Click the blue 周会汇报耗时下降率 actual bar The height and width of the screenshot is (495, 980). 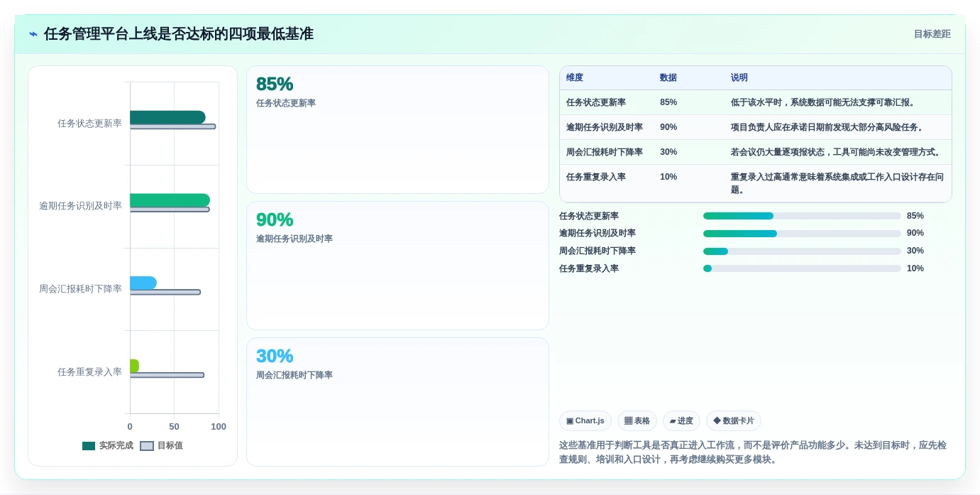tap(143, 283)
